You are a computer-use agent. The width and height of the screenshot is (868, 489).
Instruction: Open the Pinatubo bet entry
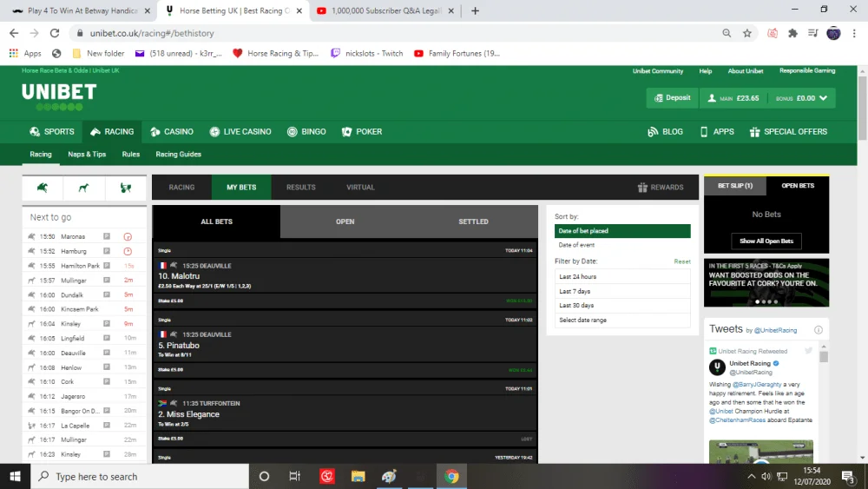coord(345,345)
